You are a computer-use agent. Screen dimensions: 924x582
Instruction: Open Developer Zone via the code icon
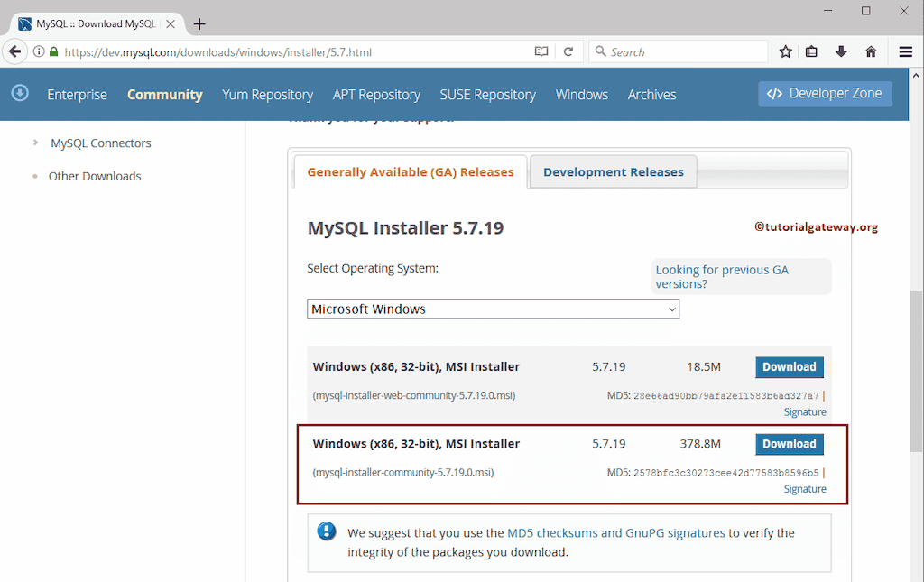point(825,93)
